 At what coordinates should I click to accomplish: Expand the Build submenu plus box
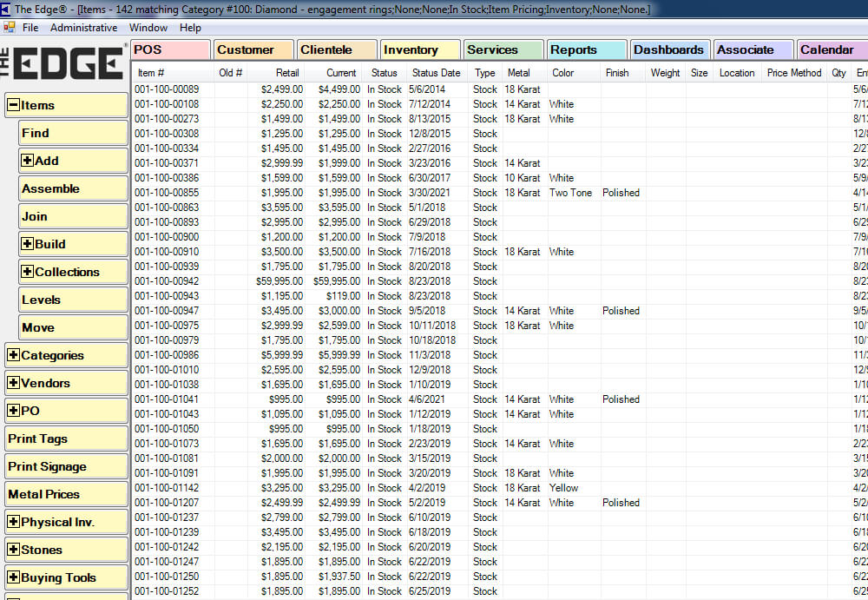pos(27,244)
